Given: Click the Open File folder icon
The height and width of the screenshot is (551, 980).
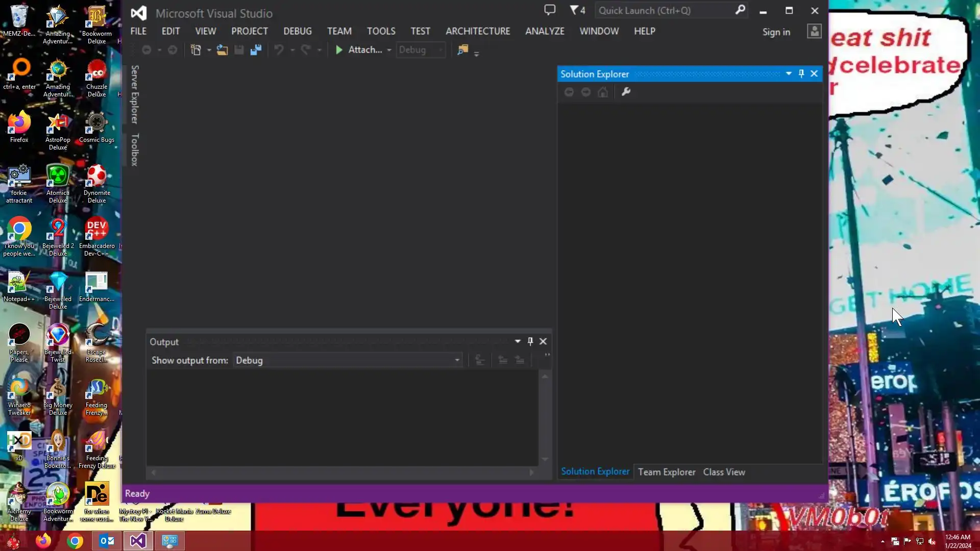Looking at the screenshot, I should (222, 50).
